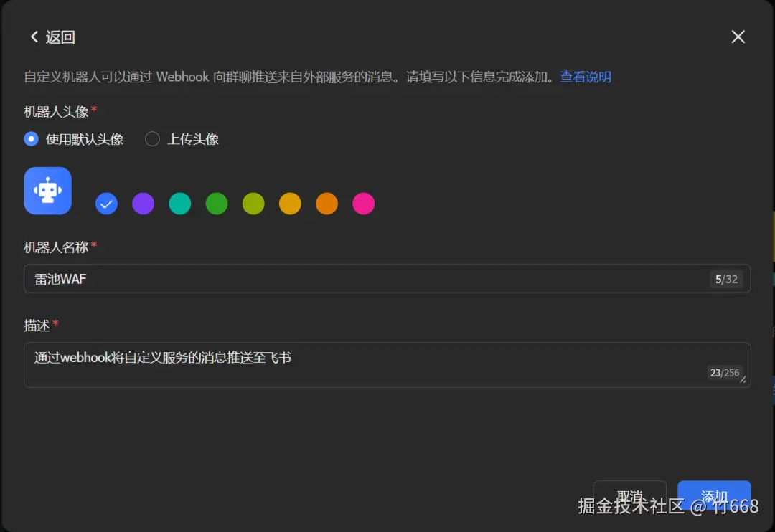The width and height of the screenshot is (775, 532).
Task: Open the 查看说明 help link
Action: coord(586,77)
